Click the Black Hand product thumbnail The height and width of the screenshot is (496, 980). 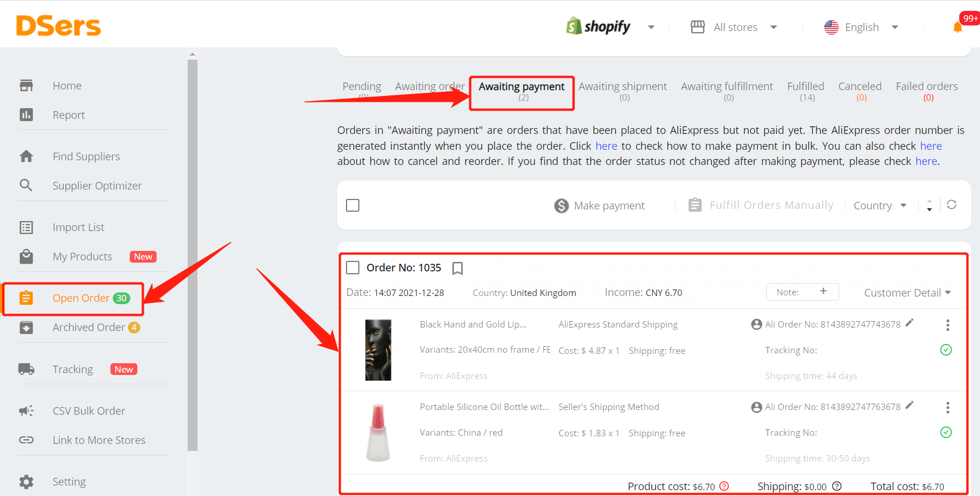378,350
